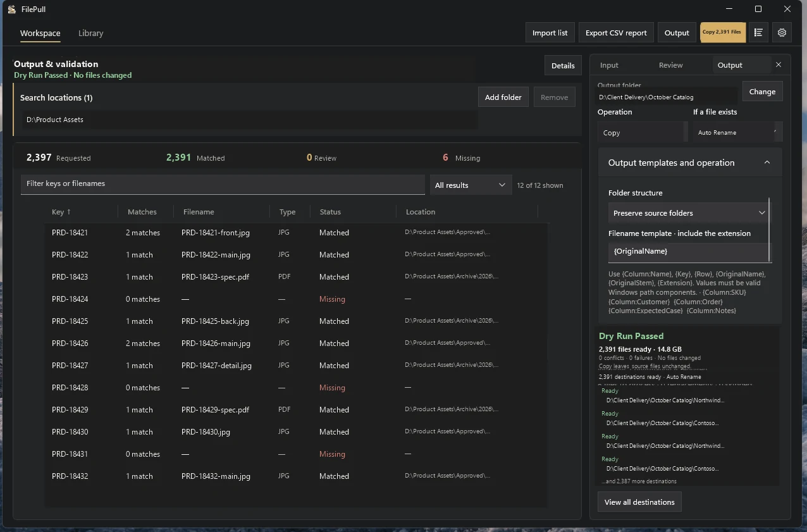Screen dimensions: 807x532
Task: Click the 2,391 Matched counter
Action: (195, 158)
